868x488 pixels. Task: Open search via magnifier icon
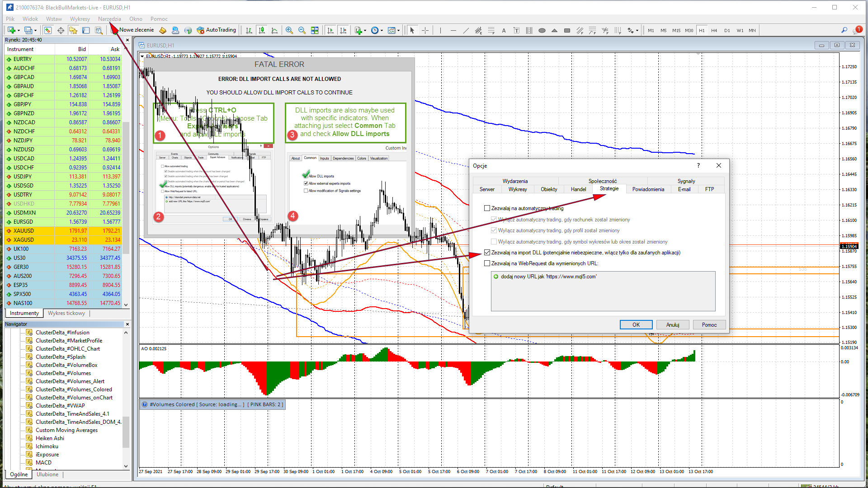pos(844,30)
